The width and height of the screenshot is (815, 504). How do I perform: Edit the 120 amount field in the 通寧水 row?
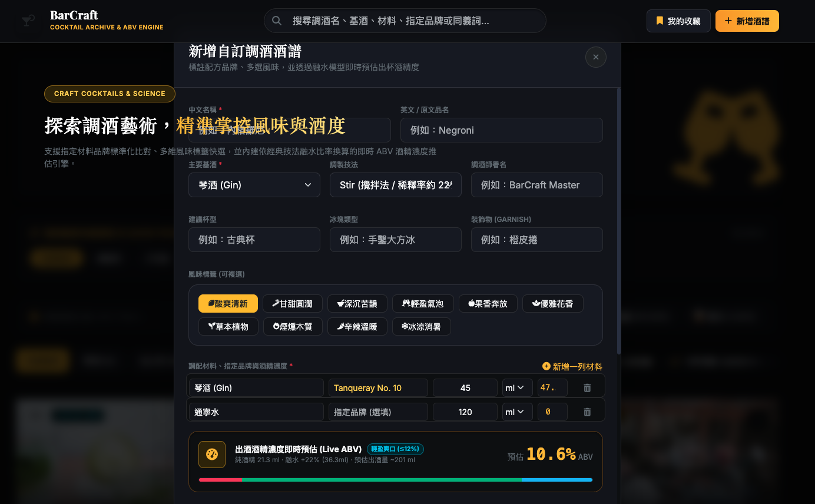pyautogui.click(x=465, y=412)
